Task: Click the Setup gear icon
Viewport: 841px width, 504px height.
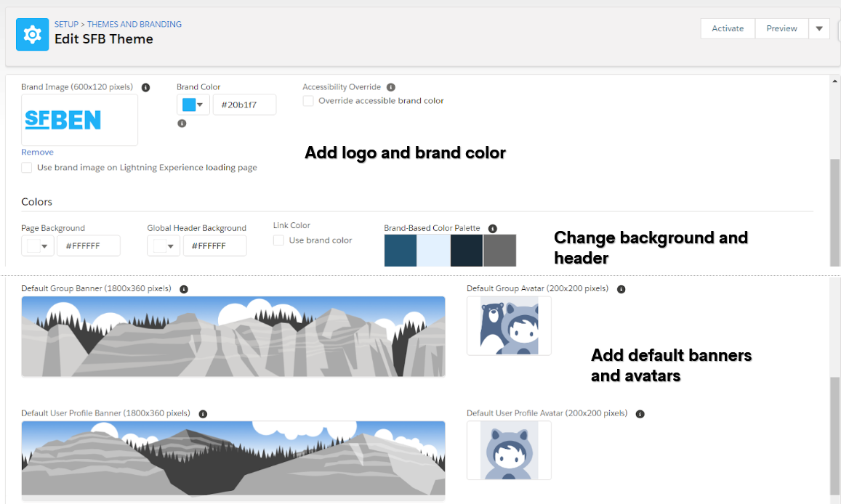Action: tap(32, 34)
